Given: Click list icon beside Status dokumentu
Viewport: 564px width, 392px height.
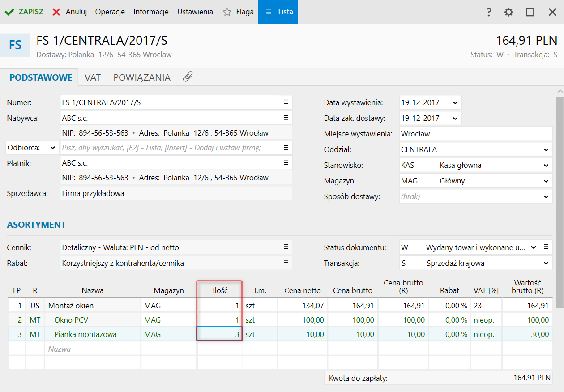Looking at the screenshot, I should (546, 247).
